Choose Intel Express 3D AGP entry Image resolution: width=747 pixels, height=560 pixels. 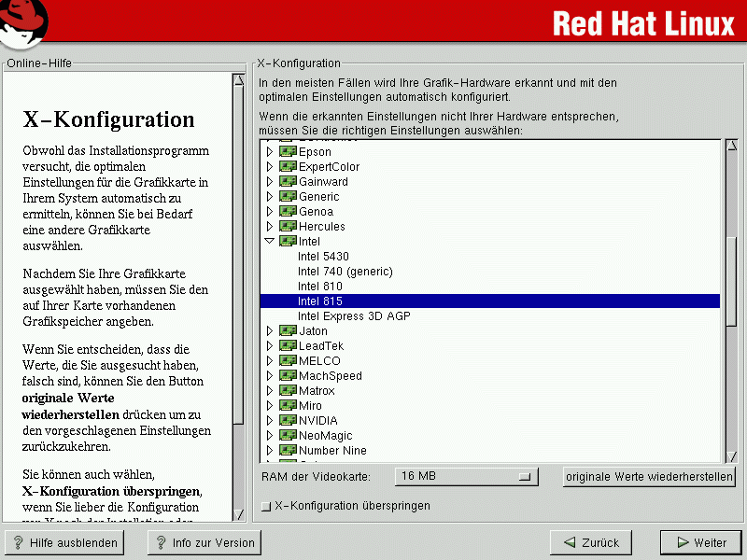click(354, 316)
